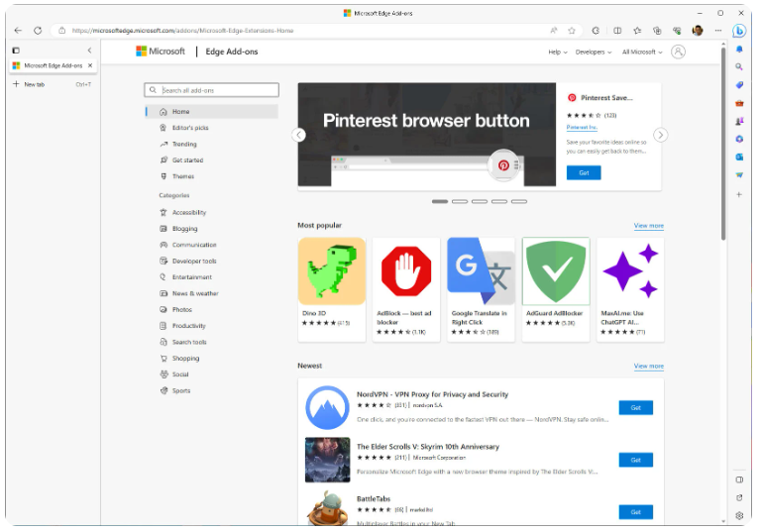Open the Bing Copilot sidebar icon
761x532 pixels.
[x=739, y=31]
